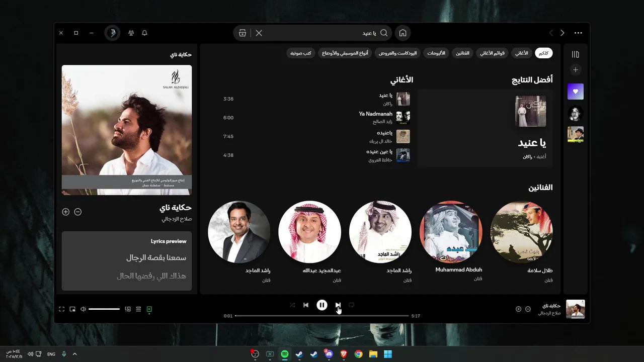Click minus icon in the Now Playing panel
The width and height of the screenshot is (644, 362).
77,212
